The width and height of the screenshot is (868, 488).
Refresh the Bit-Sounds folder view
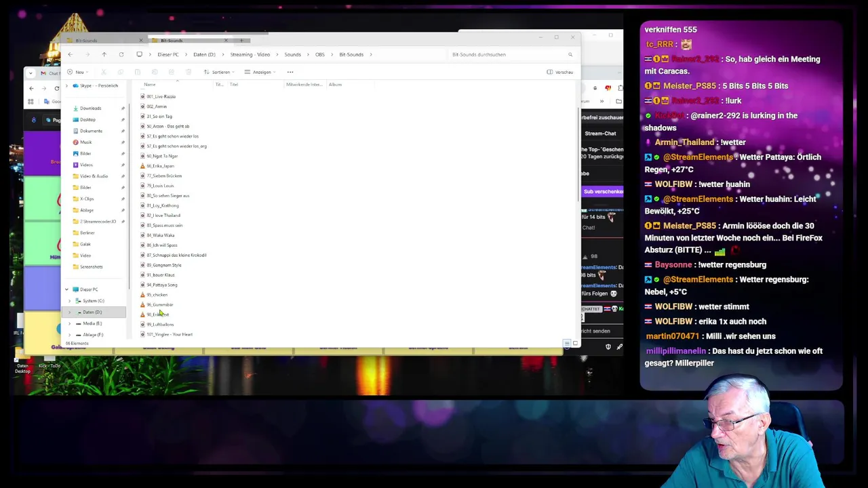click(121, 54)
